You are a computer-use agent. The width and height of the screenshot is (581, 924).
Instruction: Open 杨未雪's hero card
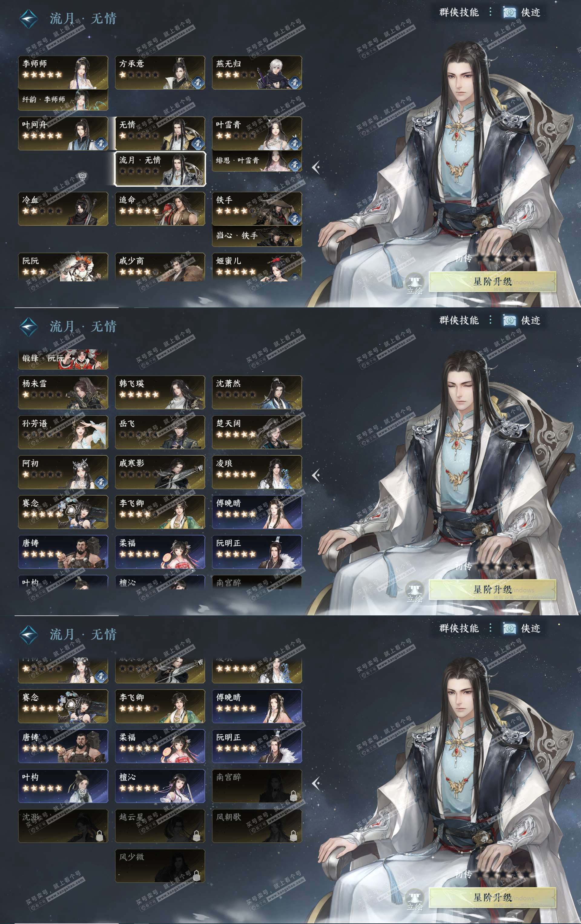pos(63,392)
